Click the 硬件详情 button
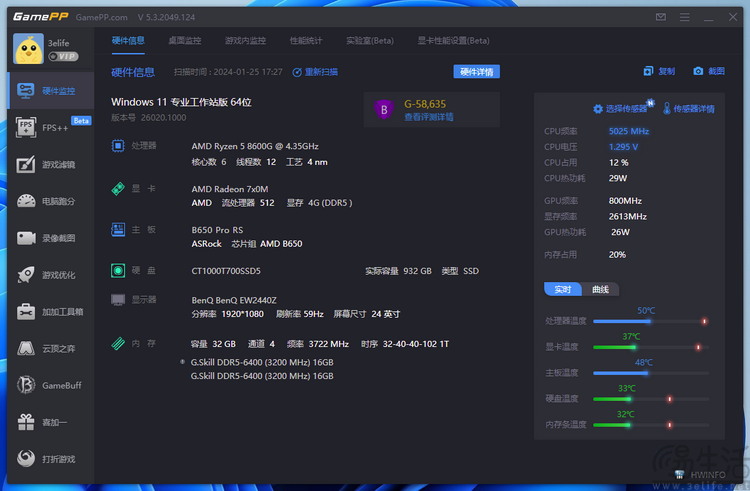The width and height of the screenshot is (750, 491). coord(476,72)
